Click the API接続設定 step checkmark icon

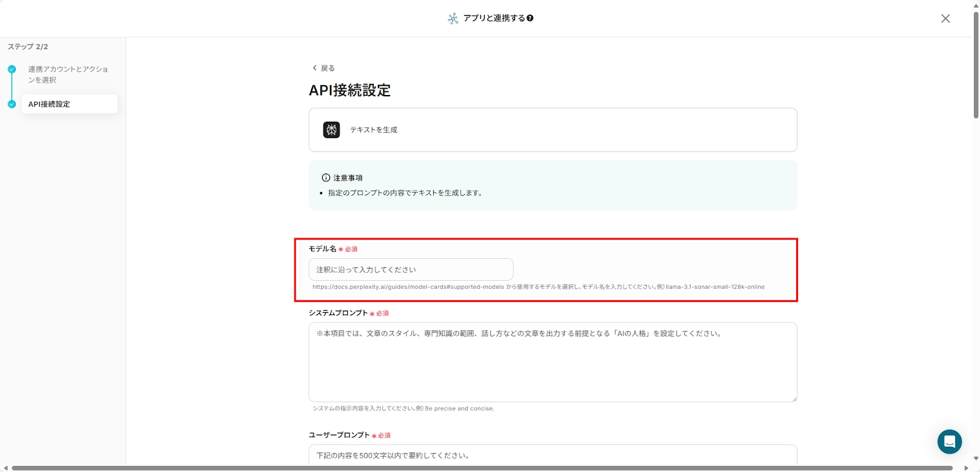click(12, 104)
